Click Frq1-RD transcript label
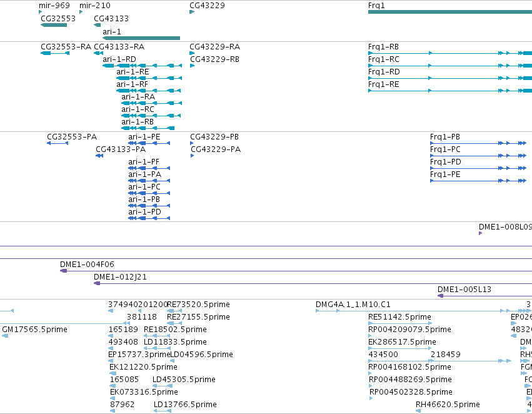The image size is (532, 414). point(384,71)
